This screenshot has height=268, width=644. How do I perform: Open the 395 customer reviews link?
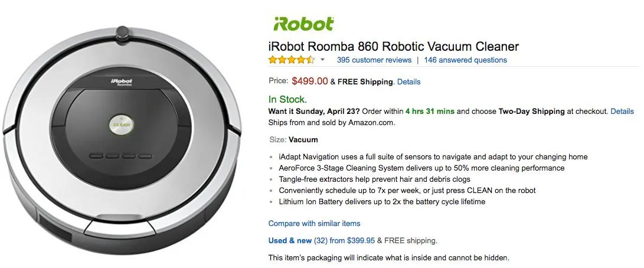(x=374, y=60)
